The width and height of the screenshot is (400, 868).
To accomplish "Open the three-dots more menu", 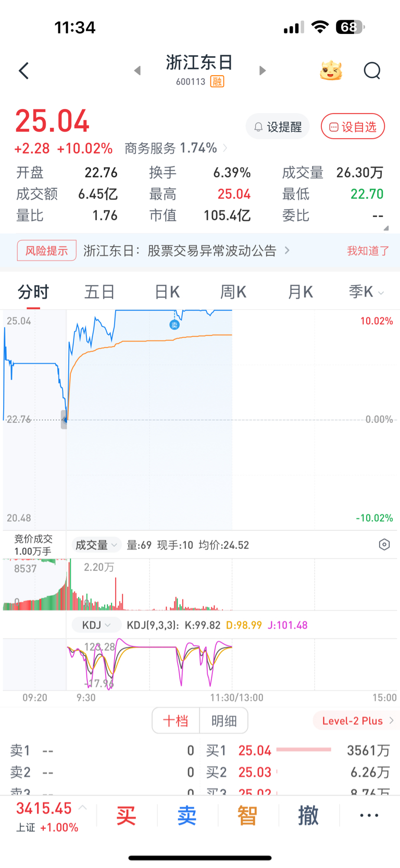I will tap(369, 815).
